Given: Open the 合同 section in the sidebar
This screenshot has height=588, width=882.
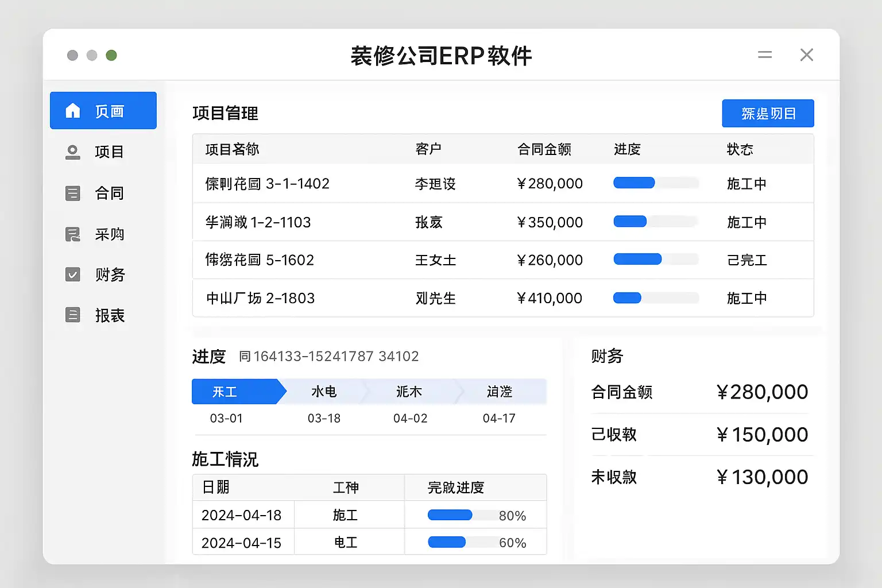Looking at the screenshot, I should [109, 194].
